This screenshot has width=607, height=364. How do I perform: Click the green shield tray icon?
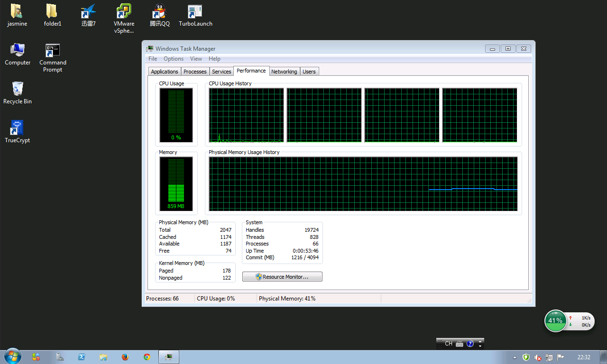tap(526, 357)
